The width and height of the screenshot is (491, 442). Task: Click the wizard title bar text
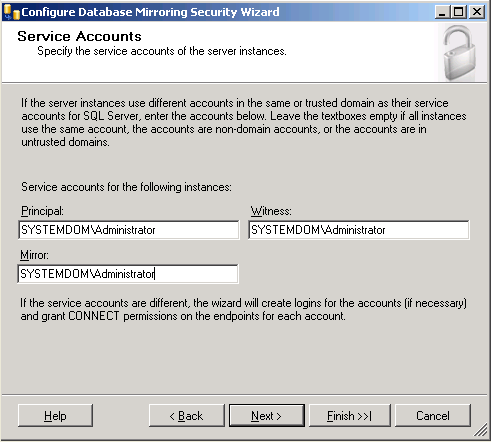point(150,12)
